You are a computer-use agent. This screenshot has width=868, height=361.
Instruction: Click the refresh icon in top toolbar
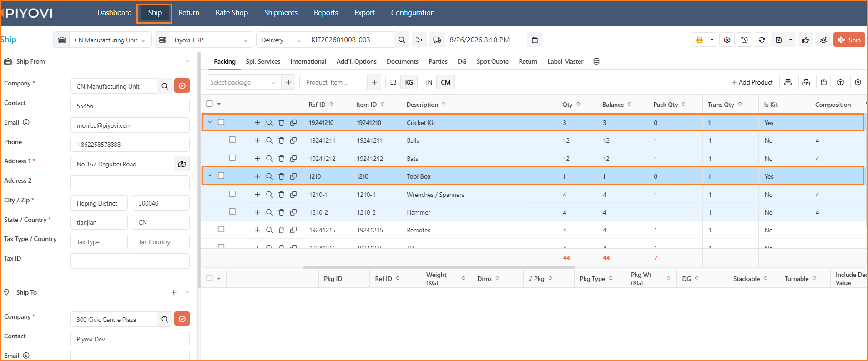click(x=762, y=40)
